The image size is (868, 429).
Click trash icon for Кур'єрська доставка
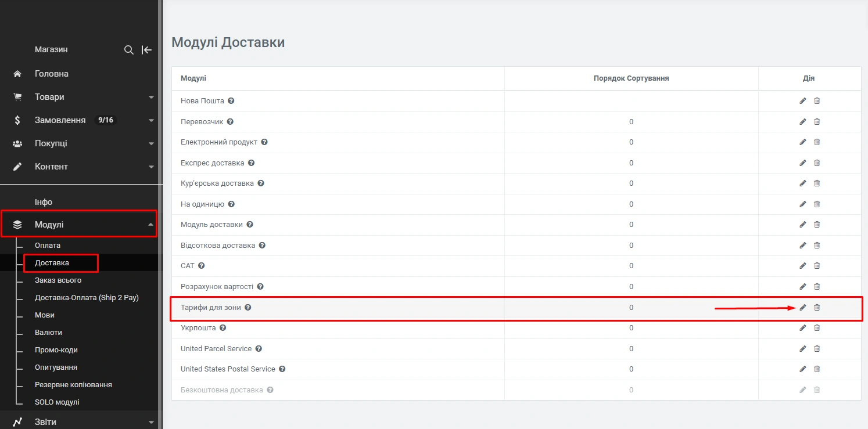(x=817, y=183)
